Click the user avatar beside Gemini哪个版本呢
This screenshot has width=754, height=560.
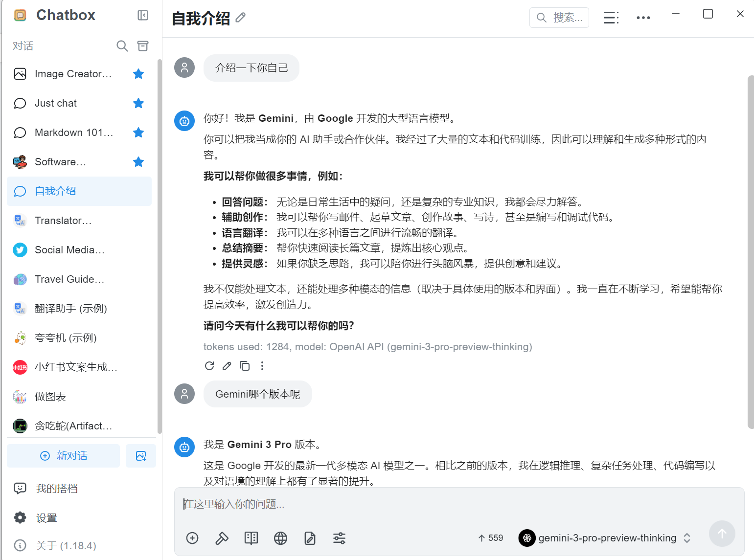[184, 394]
